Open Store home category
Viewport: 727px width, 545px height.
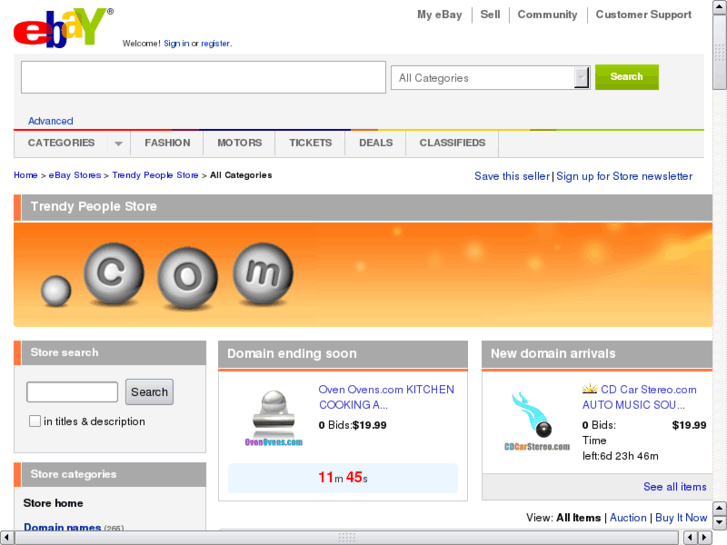[53, 503]
